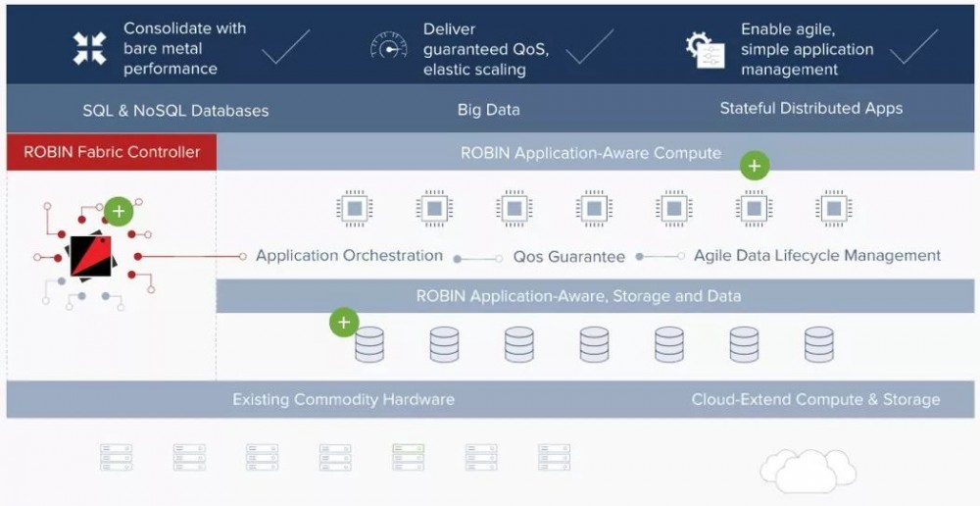Click the cloud icon at bottom right
Viewport: 980px width, 506px height.
[808, 469]
